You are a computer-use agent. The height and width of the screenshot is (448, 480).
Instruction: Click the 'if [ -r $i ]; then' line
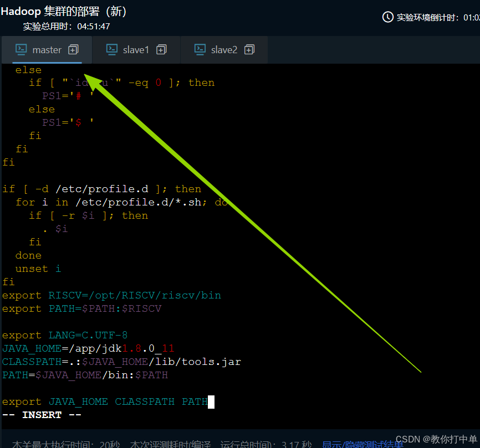89,215
